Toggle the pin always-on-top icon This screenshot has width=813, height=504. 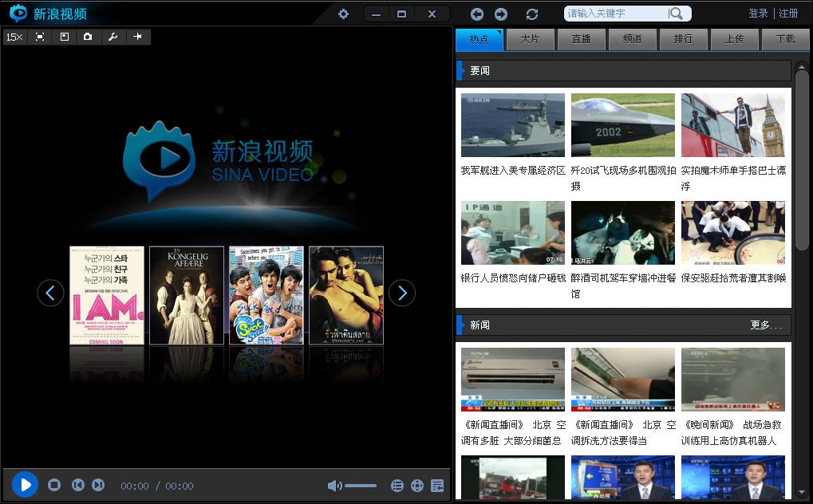tap(137, 37)
